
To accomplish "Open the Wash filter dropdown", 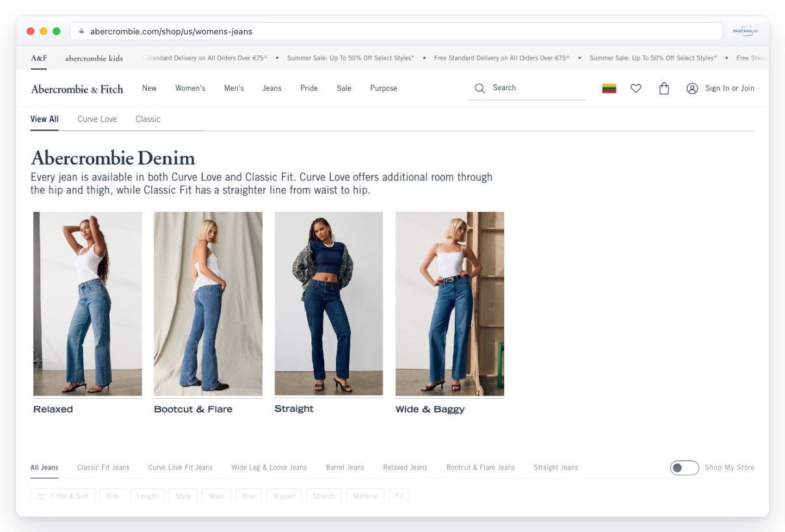I will pyautogui.click(x=216, y=496).
